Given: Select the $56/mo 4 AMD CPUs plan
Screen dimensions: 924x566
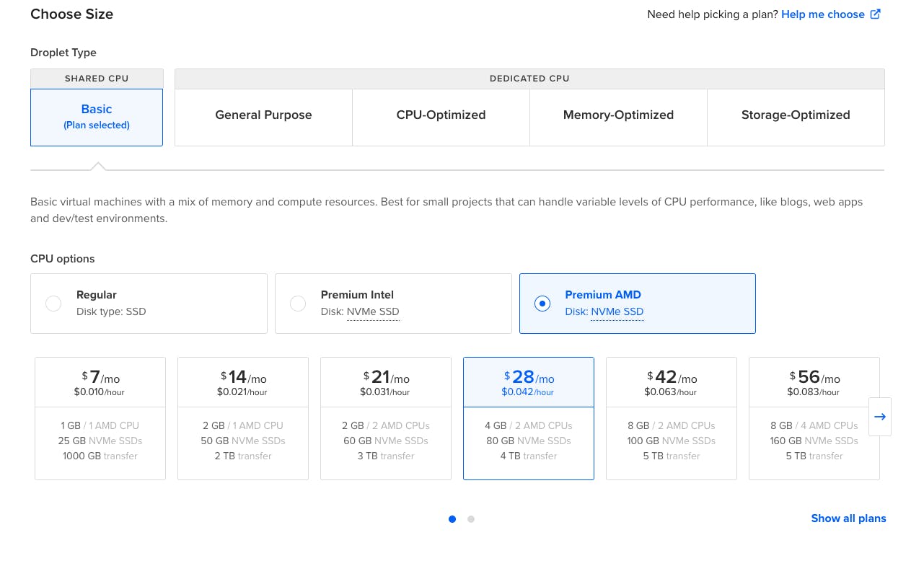Looking at the screenshot, I should click(x=814, y=418).
